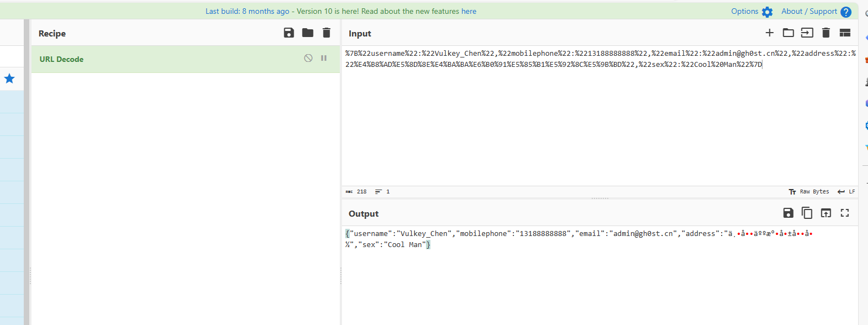Clear input and output with trash icon
The height and width of the screenshot is (325, 868).
(826, 33)
